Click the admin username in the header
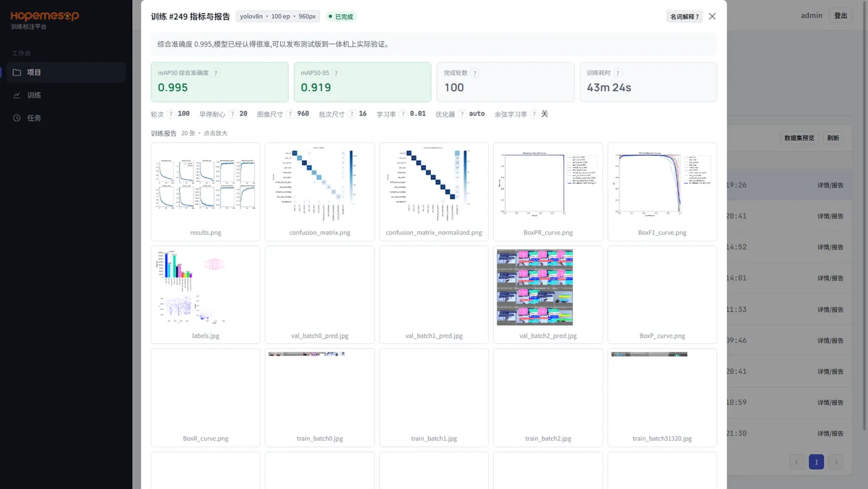The height and width of the screenshot is (489, 868). (x=812, y=16)
